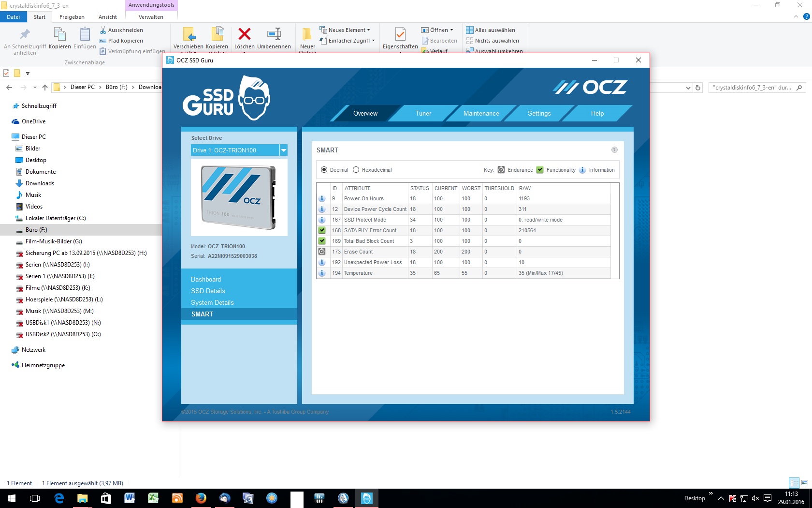
Task: Click functionality icon of SATA PHY Error Count
Action: tap(322, 230)
